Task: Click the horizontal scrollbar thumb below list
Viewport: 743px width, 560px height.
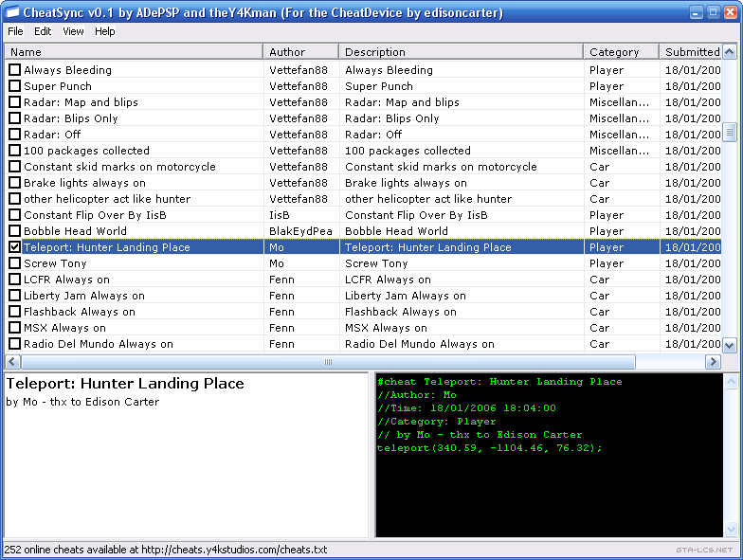Action: coord(328,362)
